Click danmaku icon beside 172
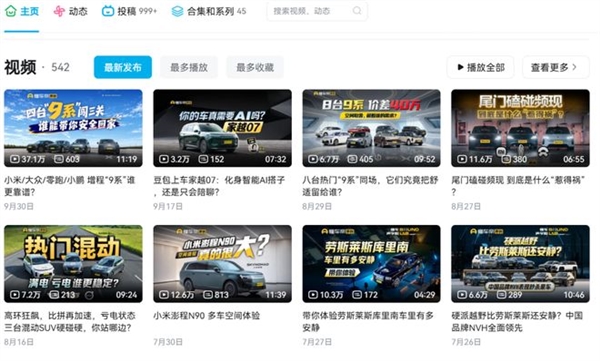This screenshot has height=361, width=600. tap(357, 294)
